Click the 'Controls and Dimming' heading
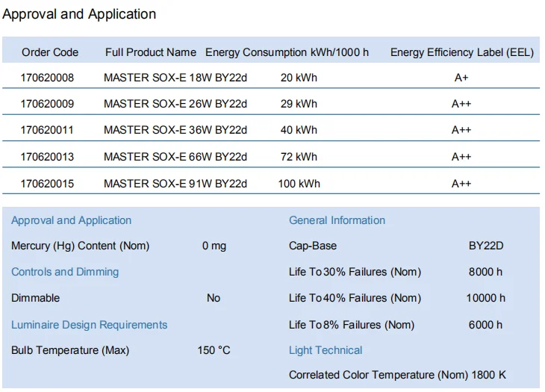The width and height of the screenshot is (545, 392). 65,272
